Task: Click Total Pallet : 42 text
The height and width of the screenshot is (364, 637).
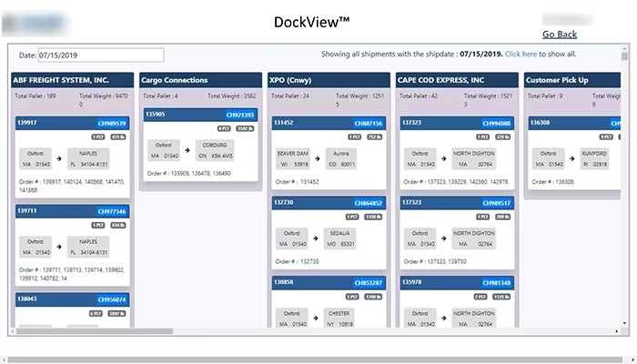Action: (419, 96)
